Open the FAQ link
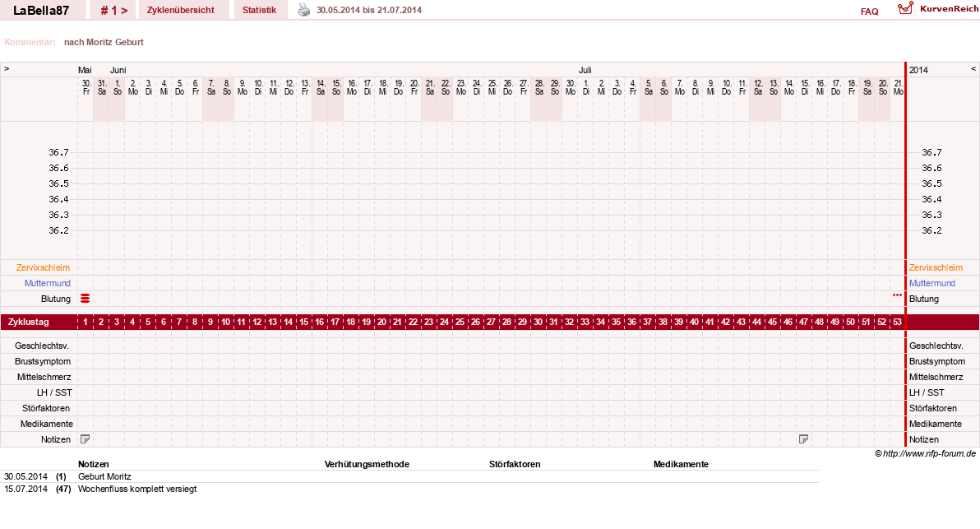 [869, 12]
